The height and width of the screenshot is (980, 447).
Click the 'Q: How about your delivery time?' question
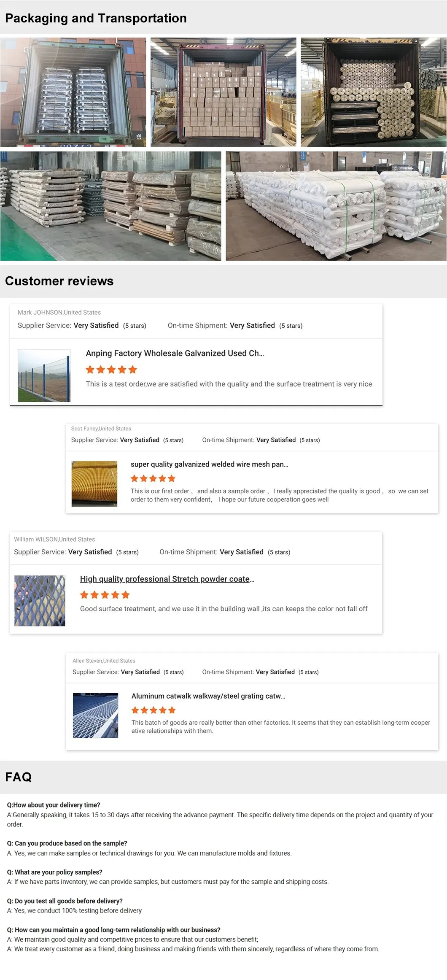[54, 805]
